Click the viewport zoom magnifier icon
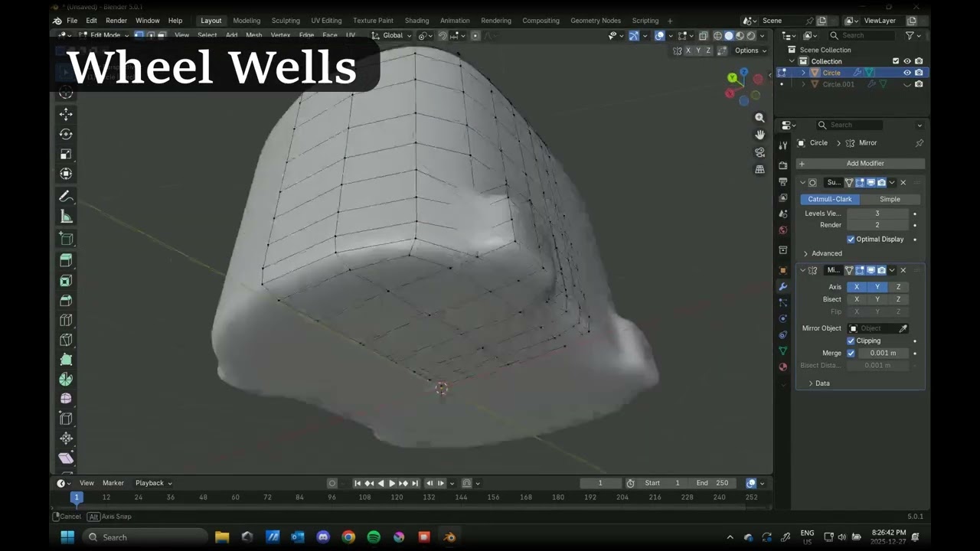The height and width of the screenshot is (551, 980). tap(759, 118)
